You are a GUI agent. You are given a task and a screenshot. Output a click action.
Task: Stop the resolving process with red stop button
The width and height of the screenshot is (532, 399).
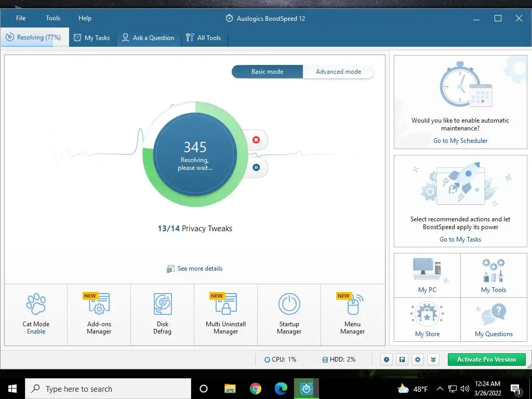click(256, 140)
